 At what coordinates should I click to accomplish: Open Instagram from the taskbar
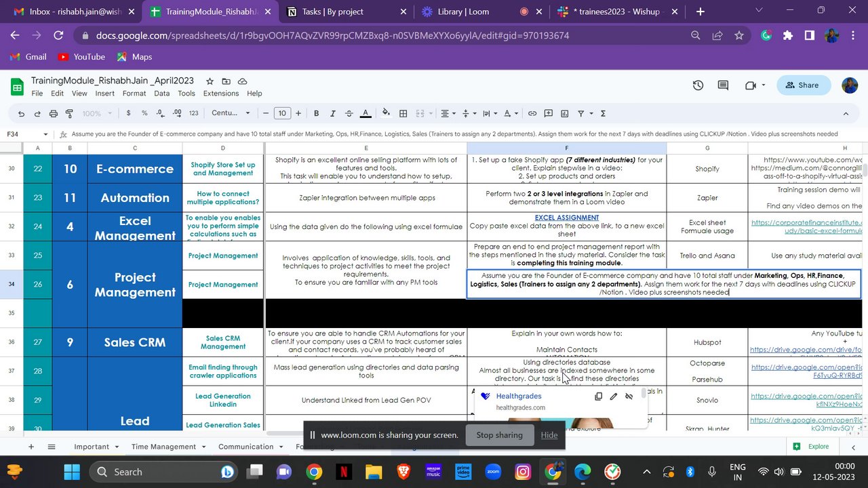click(x=523, y=472)
